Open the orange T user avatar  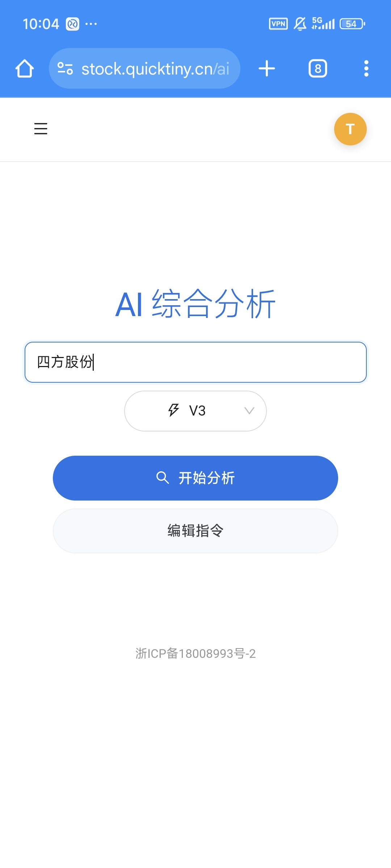(x=350, y=129)
